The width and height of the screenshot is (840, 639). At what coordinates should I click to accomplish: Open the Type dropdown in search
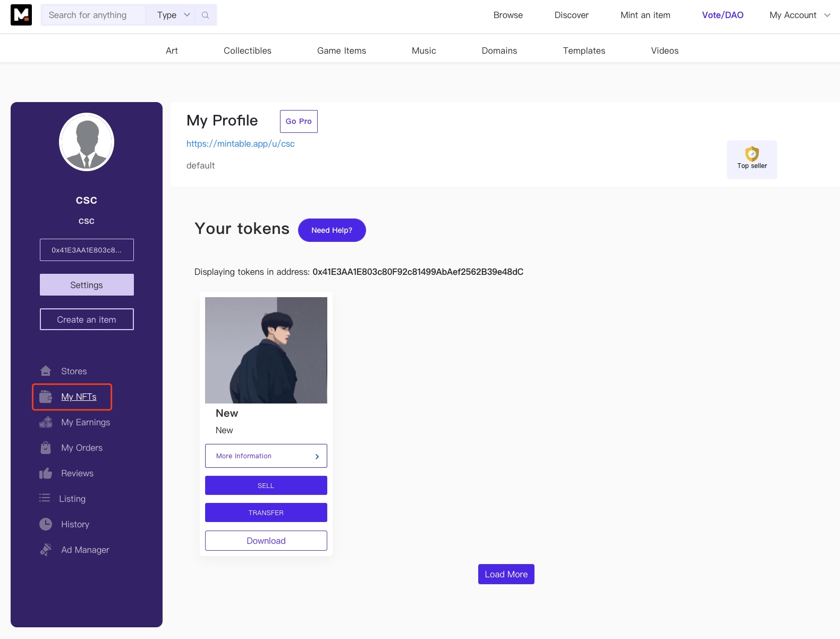point(173,15)
